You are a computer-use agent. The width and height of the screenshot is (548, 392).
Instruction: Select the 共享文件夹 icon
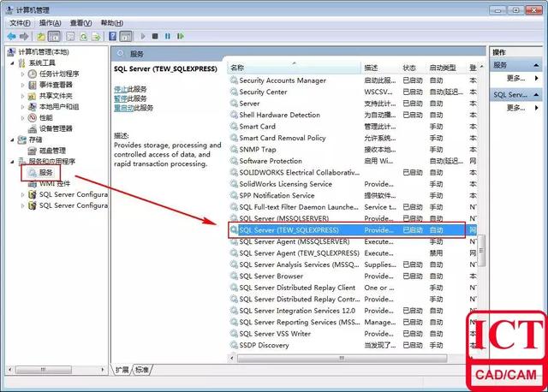(33, 96)
